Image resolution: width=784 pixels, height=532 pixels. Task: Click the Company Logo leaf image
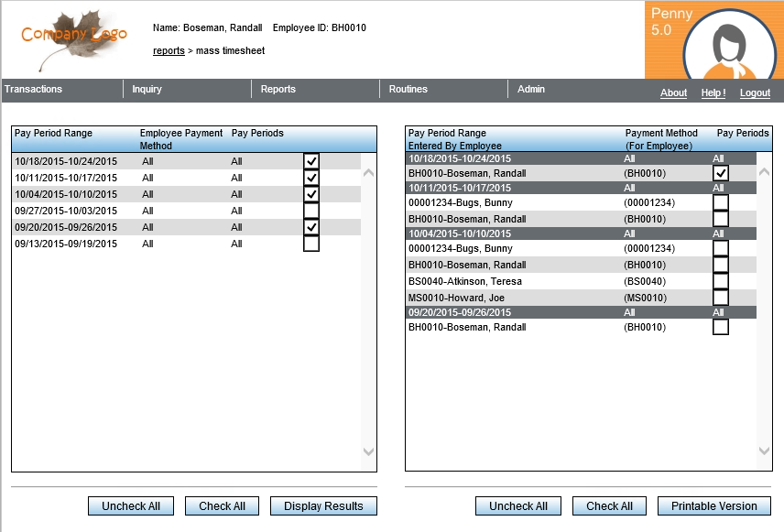pos(74,38)
